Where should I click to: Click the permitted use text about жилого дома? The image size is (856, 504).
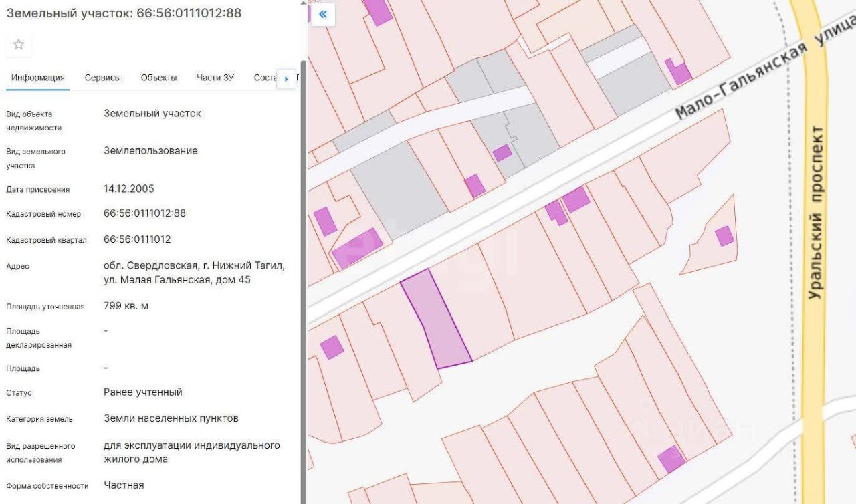(192, 452)
